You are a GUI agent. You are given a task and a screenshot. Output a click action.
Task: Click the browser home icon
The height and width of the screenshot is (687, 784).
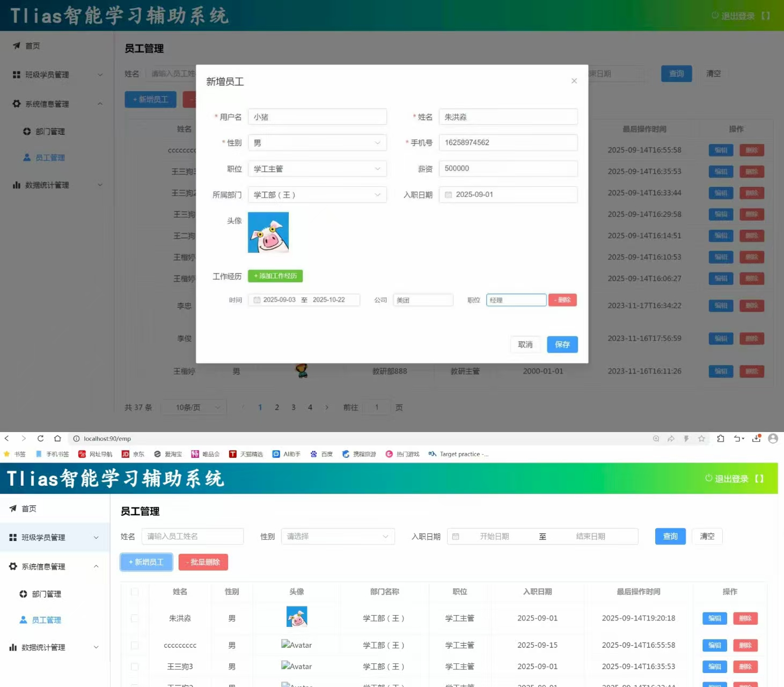tap(57, 438)
